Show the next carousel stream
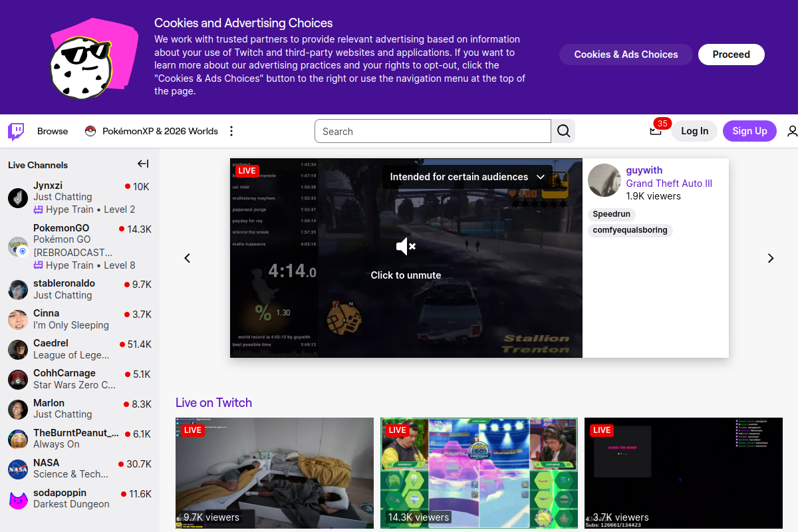Screen dimensions: 798x532 771,258
